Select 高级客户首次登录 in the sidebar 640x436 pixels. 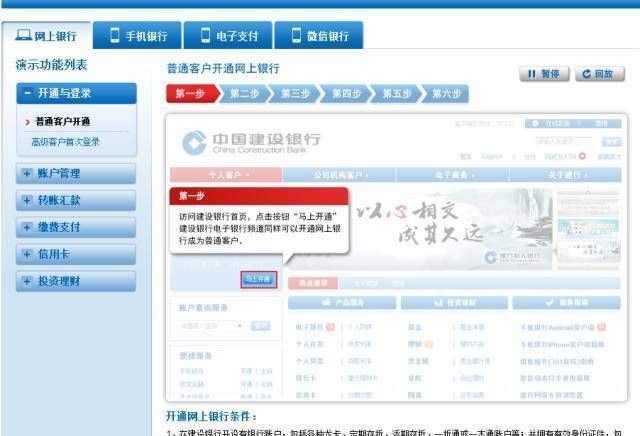[x=65, y=142]
